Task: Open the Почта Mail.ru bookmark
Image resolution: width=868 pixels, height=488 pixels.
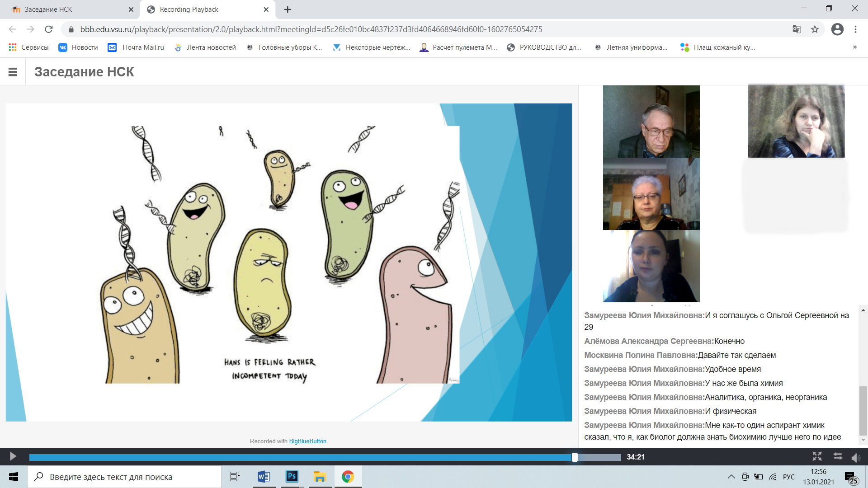Action: click(x=136, y=47)
